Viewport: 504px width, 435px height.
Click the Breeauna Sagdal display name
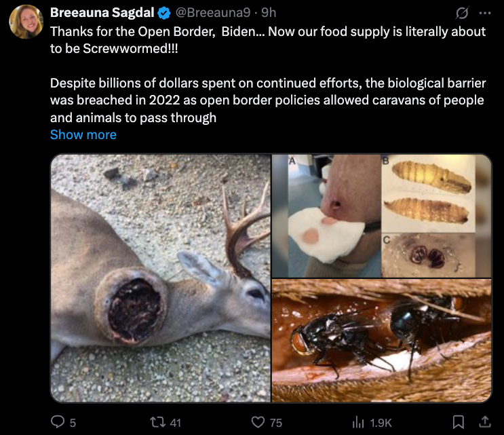pos(102,12)
